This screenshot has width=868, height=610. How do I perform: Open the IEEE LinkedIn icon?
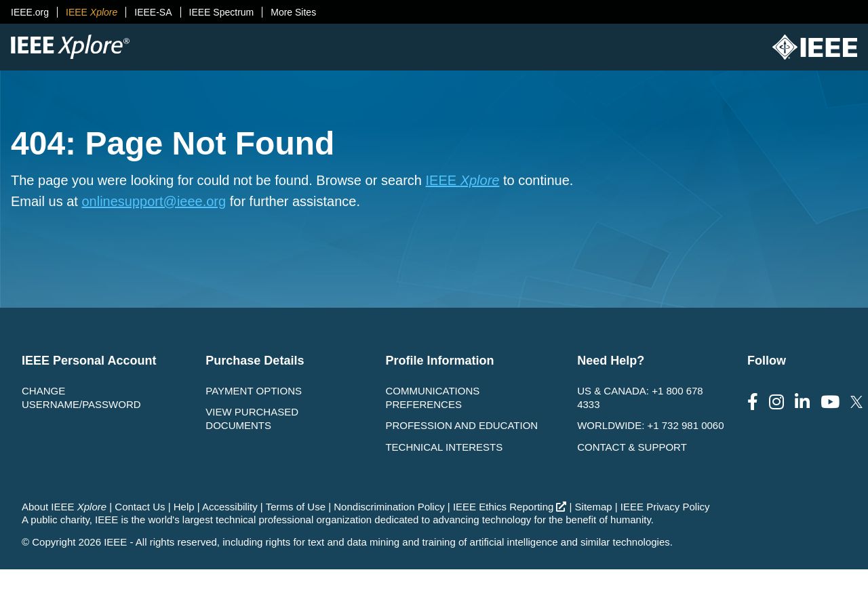coord(802,401)
